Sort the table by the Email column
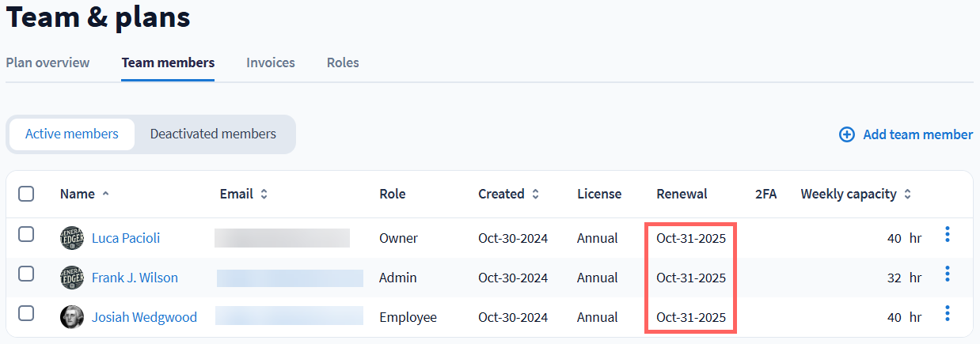This screenshot has width=980, height=344. coord(264,194)
